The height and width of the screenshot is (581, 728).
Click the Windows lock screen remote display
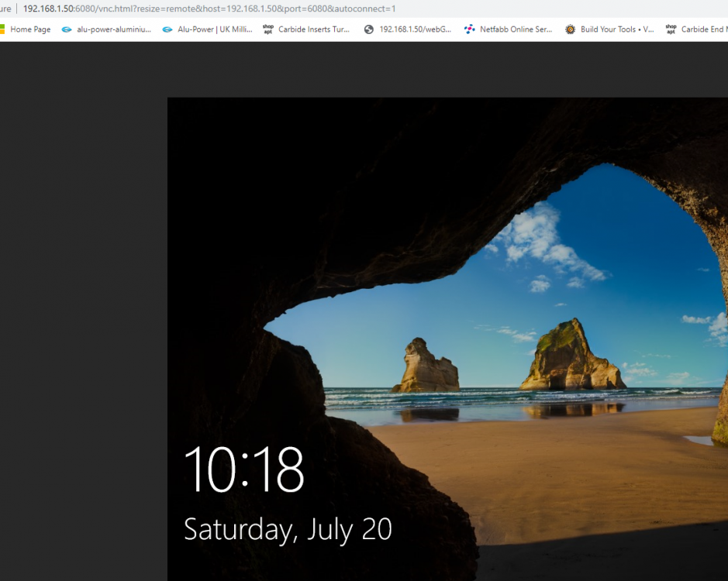tap(447, 339)
